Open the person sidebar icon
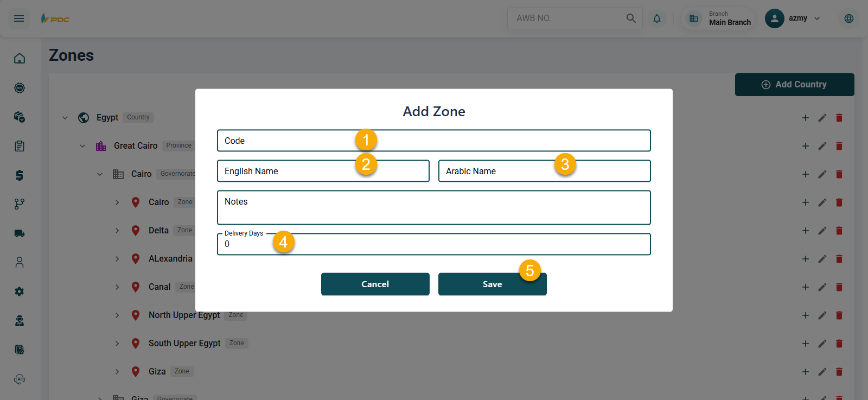Viewport: 868px width, 400px height. 20,262
